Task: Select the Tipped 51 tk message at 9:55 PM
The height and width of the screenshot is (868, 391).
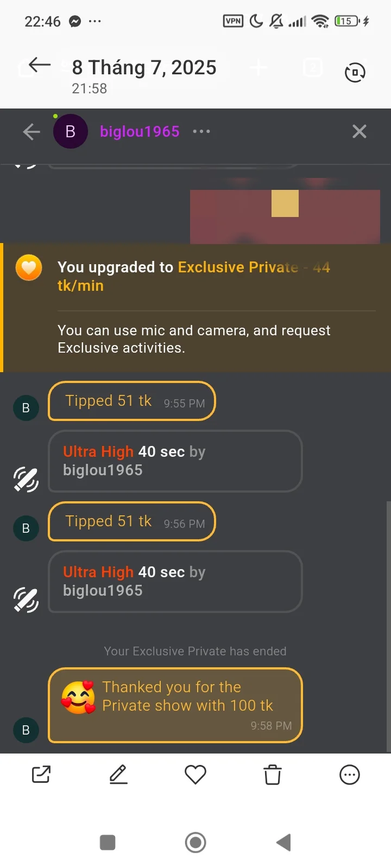Action: tap(132, 401)
